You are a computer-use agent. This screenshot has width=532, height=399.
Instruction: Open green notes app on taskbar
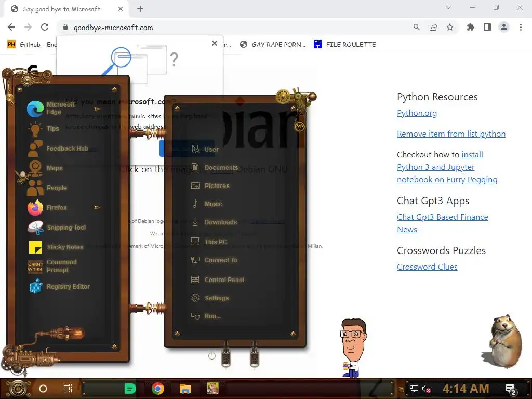point(130,389)
